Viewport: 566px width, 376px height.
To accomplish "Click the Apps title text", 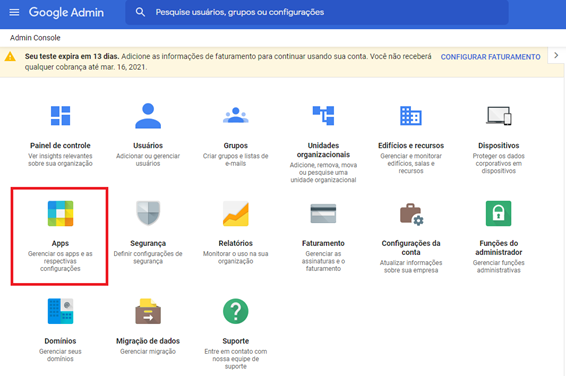I will [60, 243].
